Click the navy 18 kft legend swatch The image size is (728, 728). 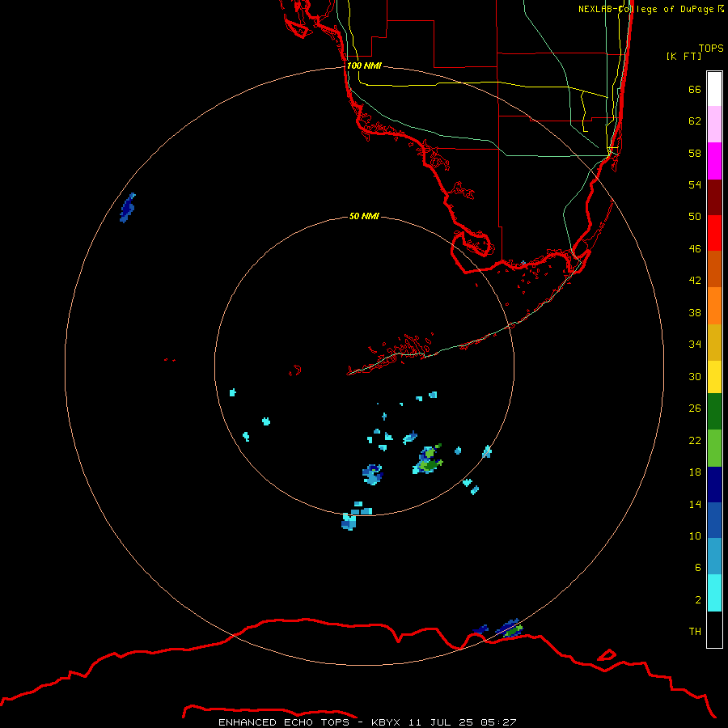[714, 485]
